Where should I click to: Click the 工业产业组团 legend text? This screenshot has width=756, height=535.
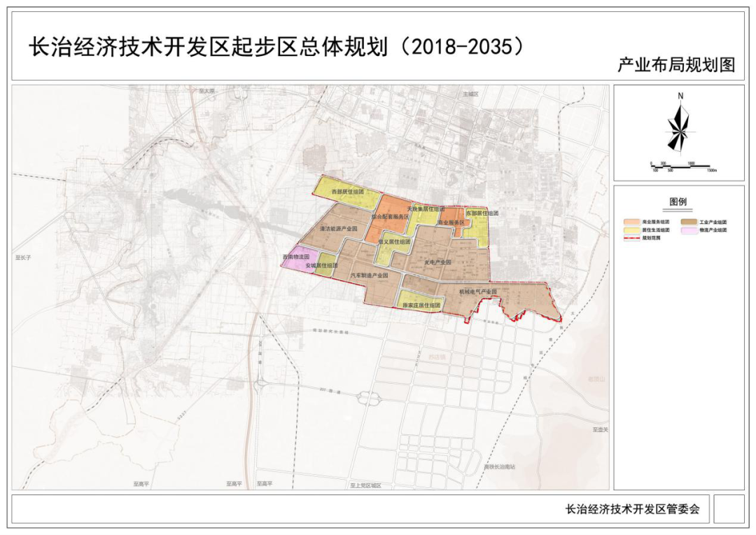coord(713,222)
